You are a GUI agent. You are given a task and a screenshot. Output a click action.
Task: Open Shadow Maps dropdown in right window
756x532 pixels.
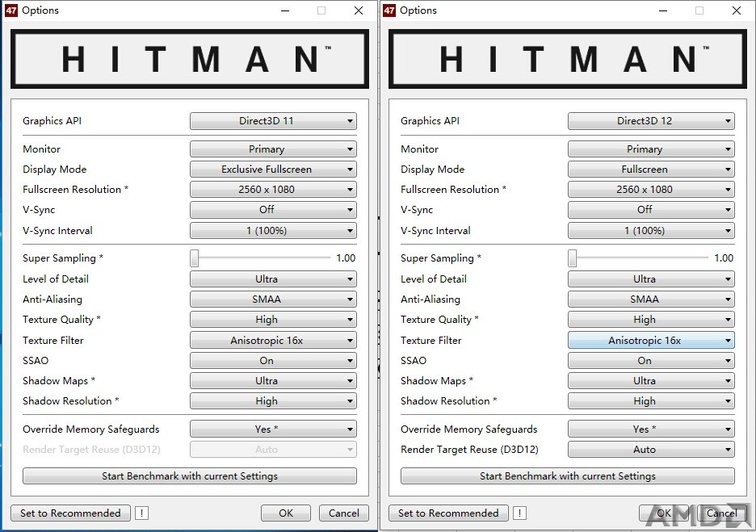coord(651,381)
